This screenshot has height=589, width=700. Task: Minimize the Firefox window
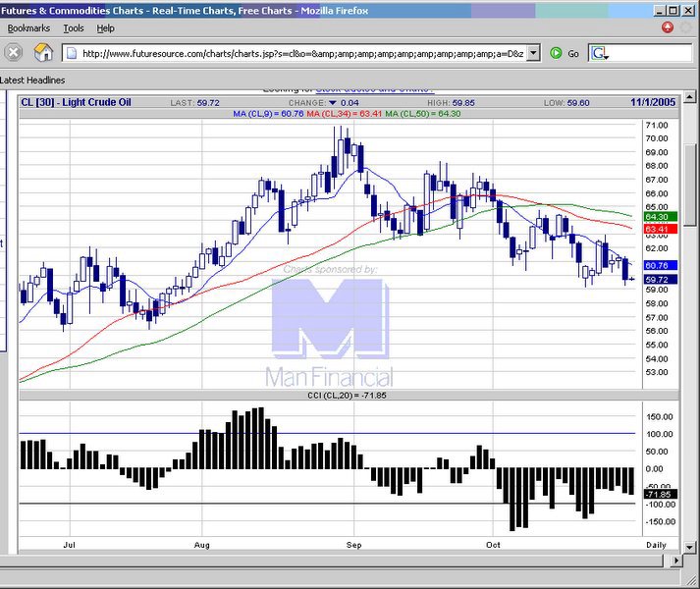click(x=660, y=11)
